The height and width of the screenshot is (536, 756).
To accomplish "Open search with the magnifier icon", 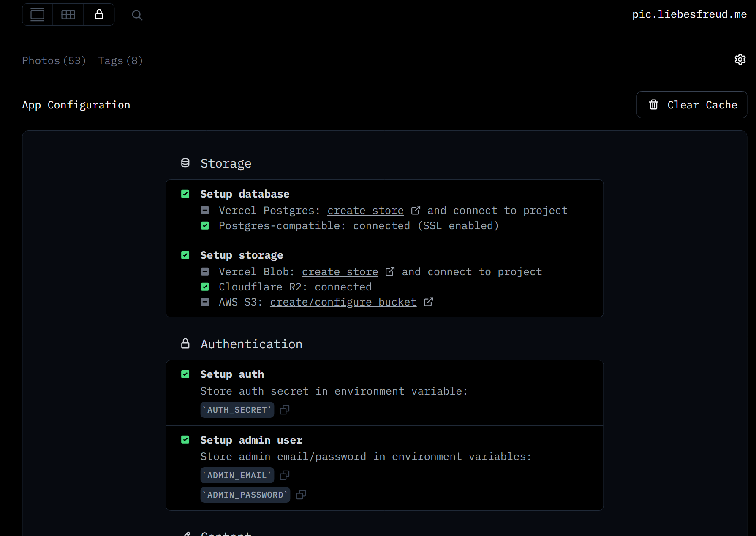I will 137,15.
